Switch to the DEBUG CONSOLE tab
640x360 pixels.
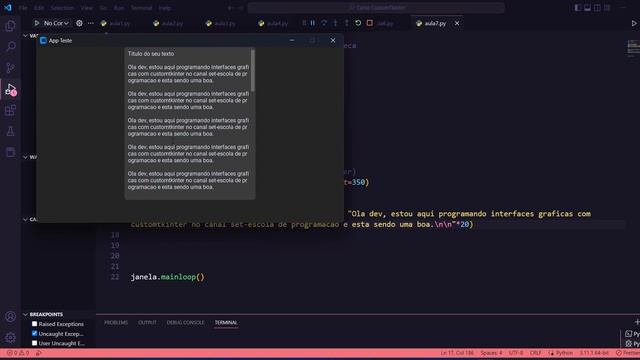point(185,322)
